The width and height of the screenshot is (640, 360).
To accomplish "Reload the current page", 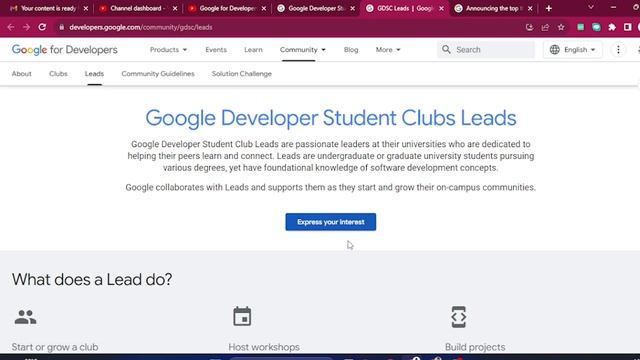I will pyautogui.click(x=42, y=27).
